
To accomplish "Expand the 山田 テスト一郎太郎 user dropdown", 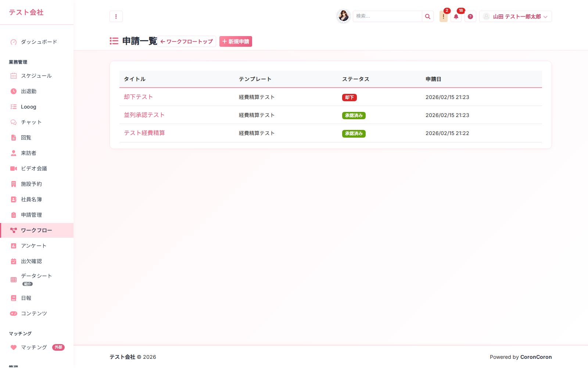I will pyautogui.click(x=516, y=17).
